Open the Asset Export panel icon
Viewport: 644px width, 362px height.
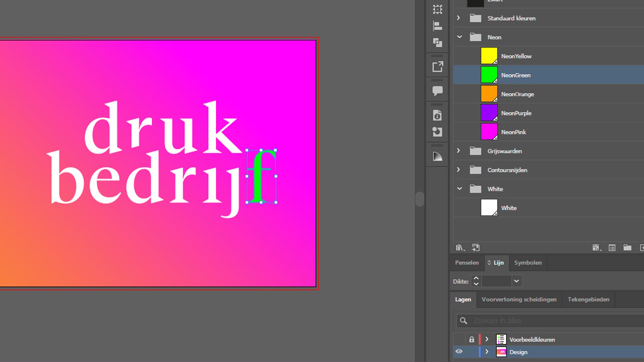(438, 67)
